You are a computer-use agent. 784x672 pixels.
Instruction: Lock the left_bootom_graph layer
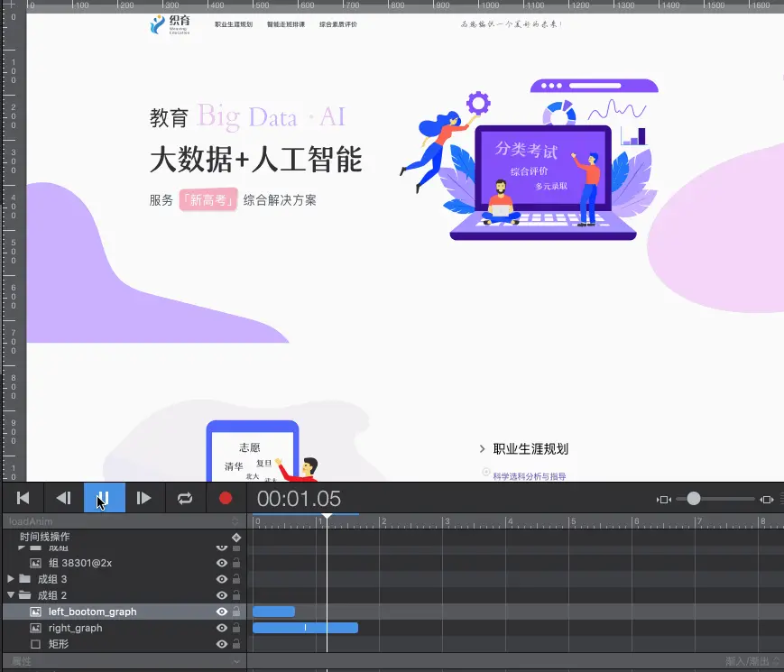pos(236,612)
